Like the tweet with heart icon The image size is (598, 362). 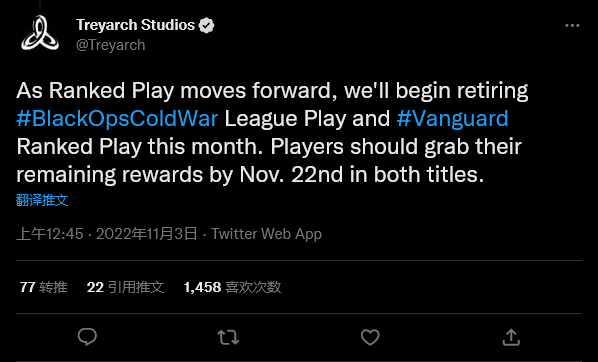click(370, 337)
